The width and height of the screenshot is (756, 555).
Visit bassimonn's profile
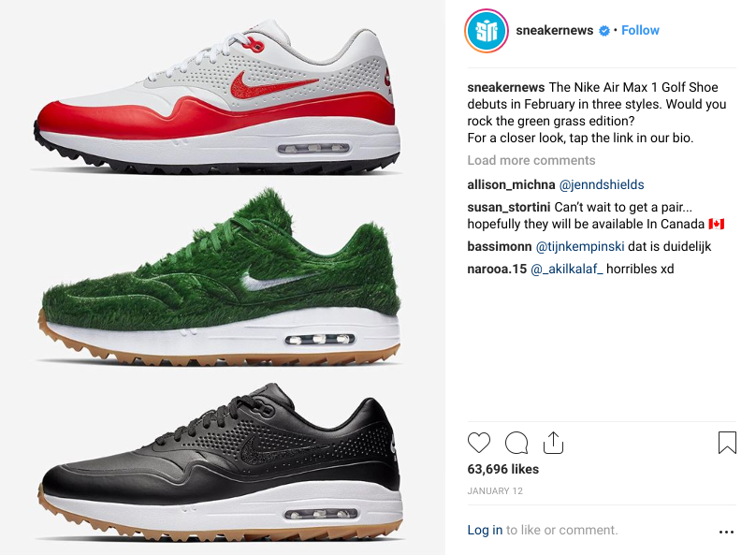tap(500, 246)
